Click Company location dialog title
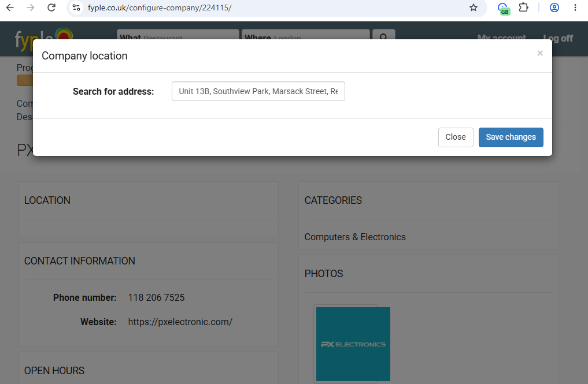Screen dimensions: 588x384 (84, 56)
